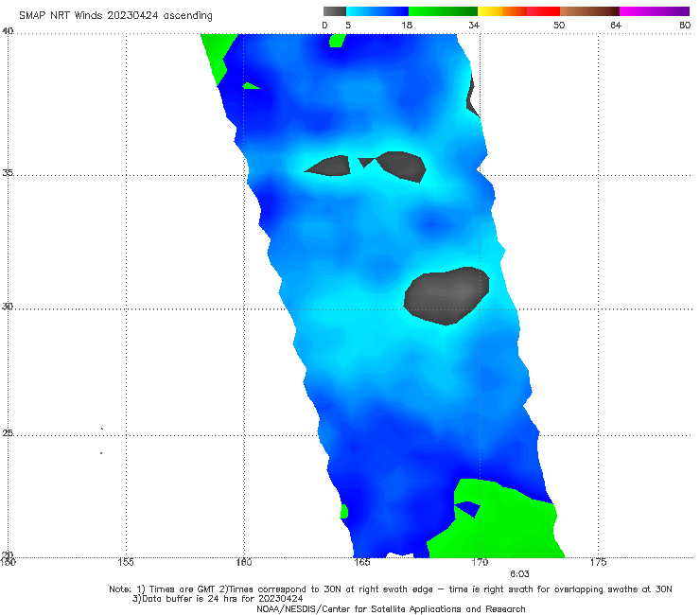The width and height of the screenshot is (700, 615).
Task: Click the NOAA/NESDIS credit line
Action: [391, 609]
